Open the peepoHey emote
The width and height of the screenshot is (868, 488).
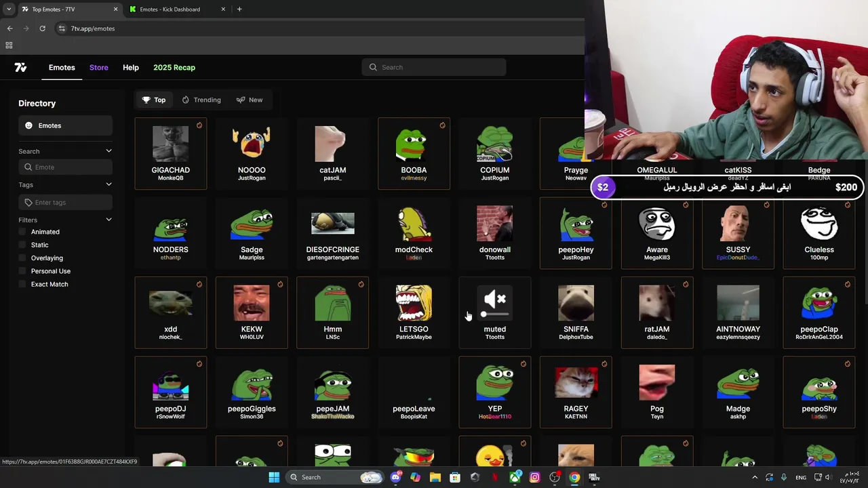576,233
